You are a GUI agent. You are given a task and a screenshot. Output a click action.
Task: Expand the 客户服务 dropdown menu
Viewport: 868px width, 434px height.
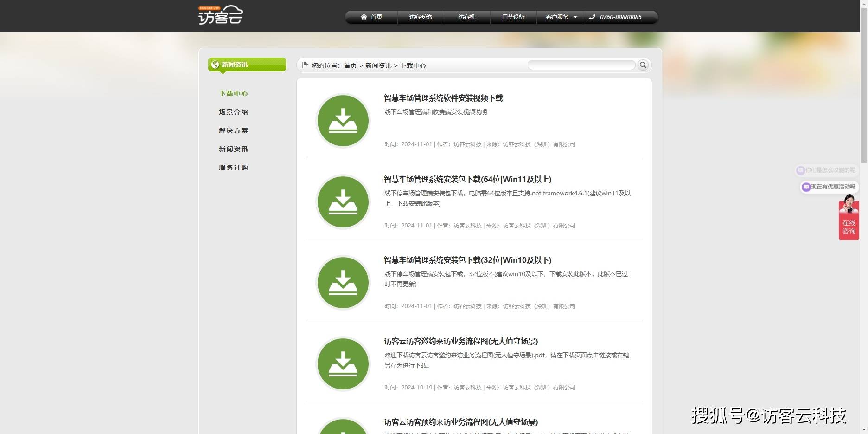coord(561,17)
